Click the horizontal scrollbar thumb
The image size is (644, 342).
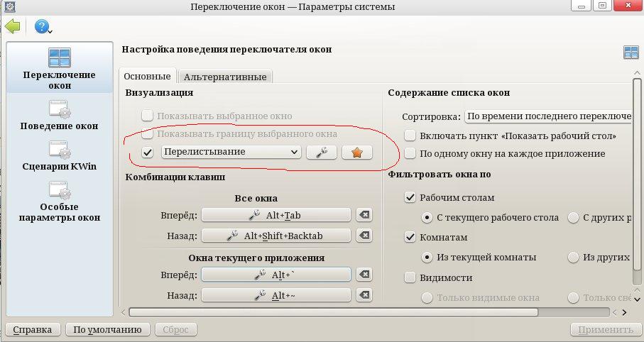(333, 312)
